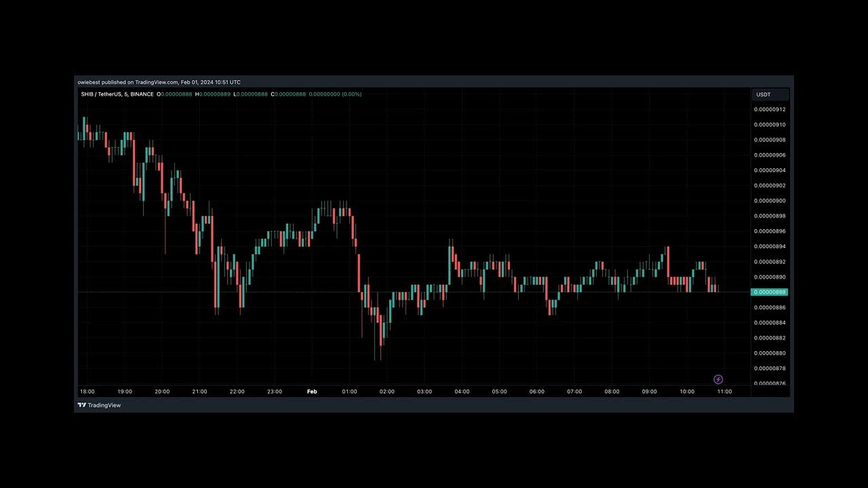The width and height of the screenshot is (868, 488).
Task: Click the 0.00000878 price axis label
Action: pos(770,369)
